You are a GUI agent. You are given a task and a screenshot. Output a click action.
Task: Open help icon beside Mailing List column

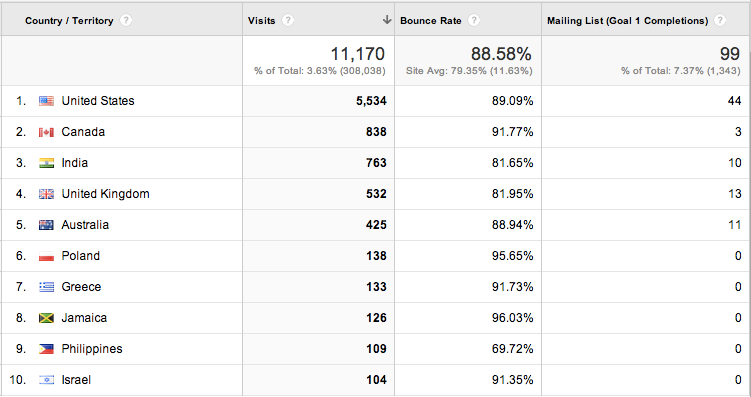720,20
